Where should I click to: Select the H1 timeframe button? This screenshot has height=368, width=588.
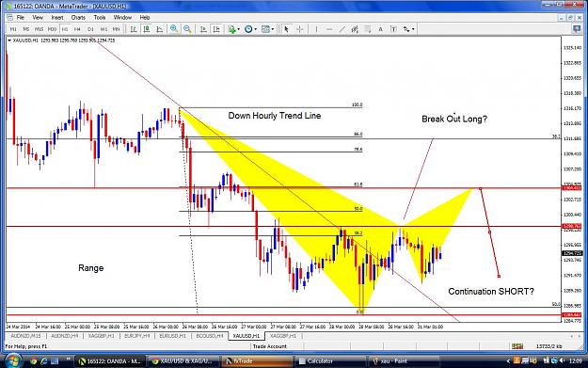[65, 29]
